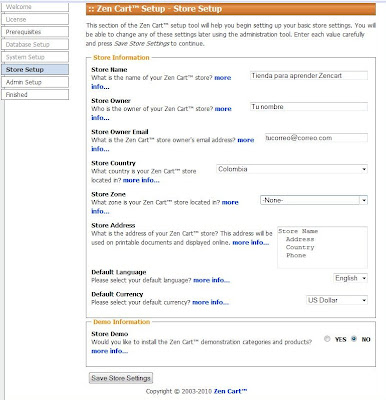Open more info for Store Name
Screen dimensions: 386x400
(223, 78)
